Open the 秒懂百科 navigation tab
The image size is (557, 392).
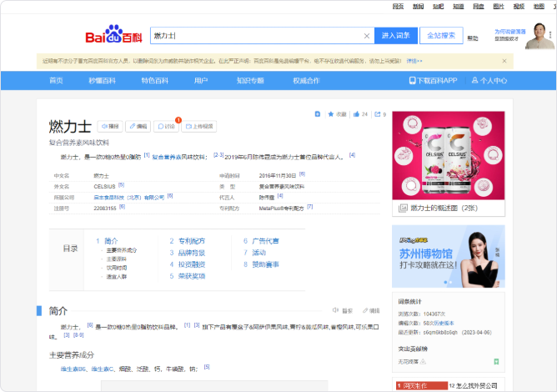pyautogui.click(x=103, y=81)
